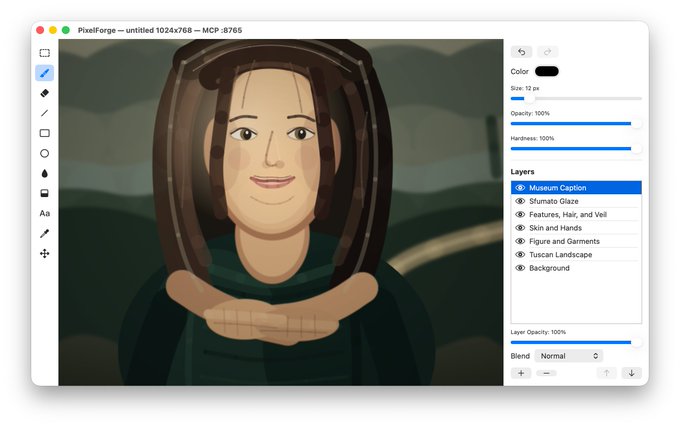
Task: Select the Text tool
Action: [x=45, y=213]
